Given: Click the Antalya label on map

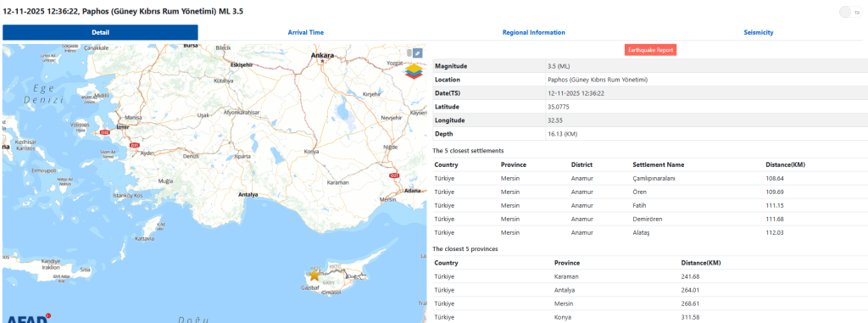Looking at the screenshot, I should pyautogui.click(x=248, y=195).
